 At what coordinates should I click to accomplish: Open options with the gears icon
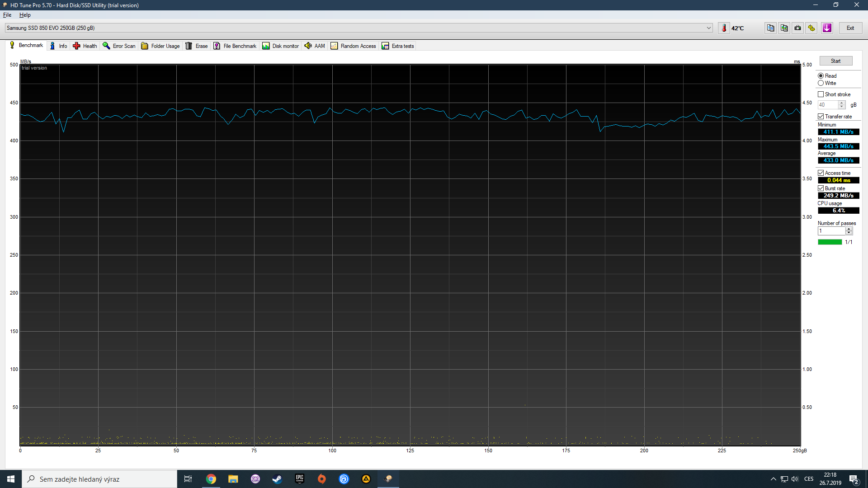click(x=811, y=28)
